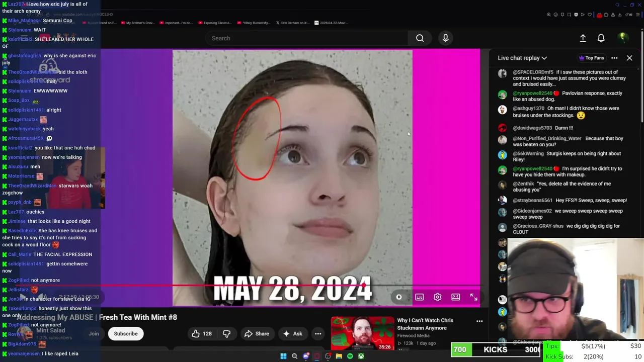Open the Firewood Media channel link

413,336
